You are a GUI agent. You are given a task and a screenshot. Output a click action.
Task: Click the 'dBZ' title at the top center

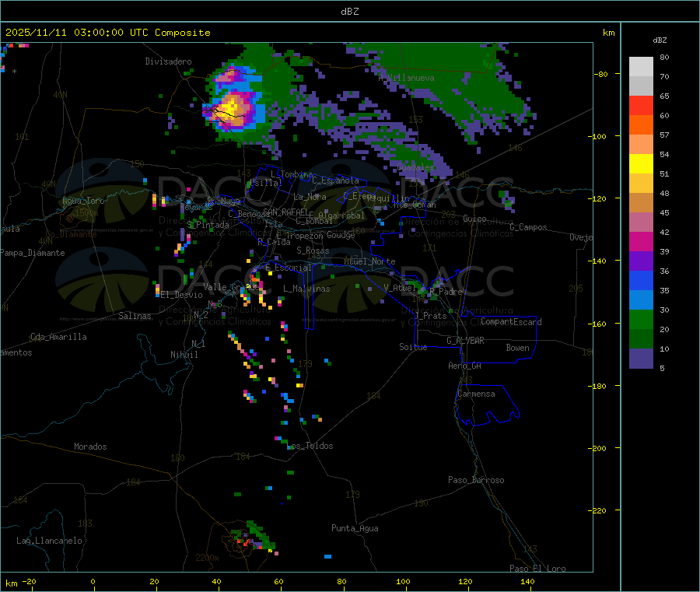pyautogui.click(x=349, y=12)
